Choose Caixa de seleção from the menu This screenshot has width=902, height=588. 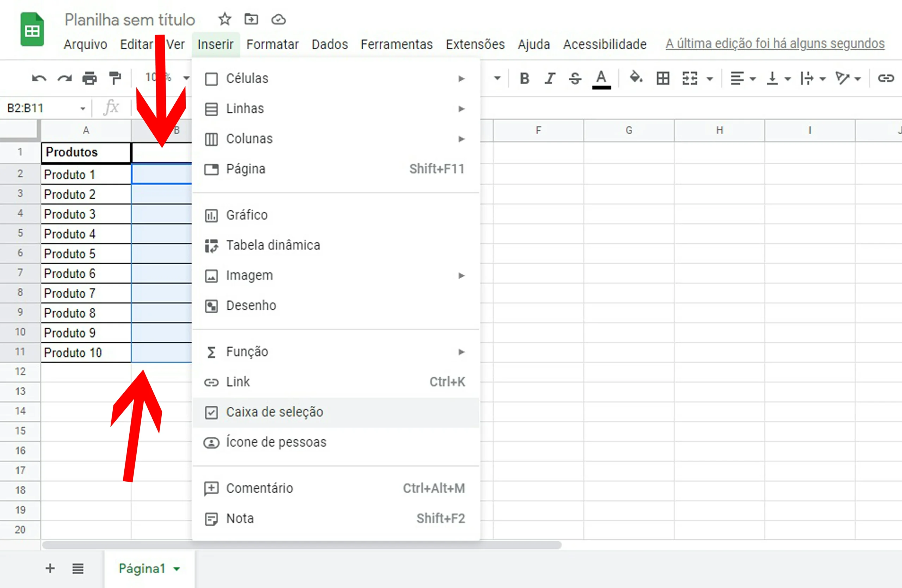[336, 412]
